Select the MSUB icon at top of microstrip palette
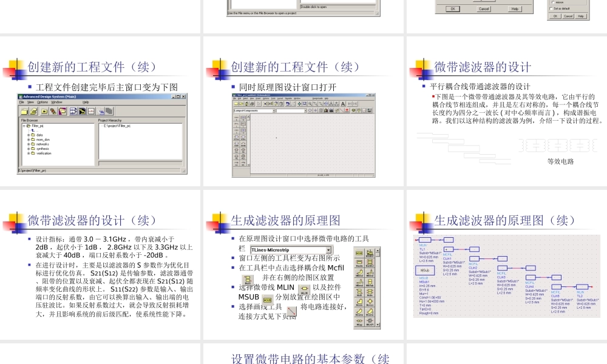The width and height of the screenshot is (607, 364). (x=359, y=253)
